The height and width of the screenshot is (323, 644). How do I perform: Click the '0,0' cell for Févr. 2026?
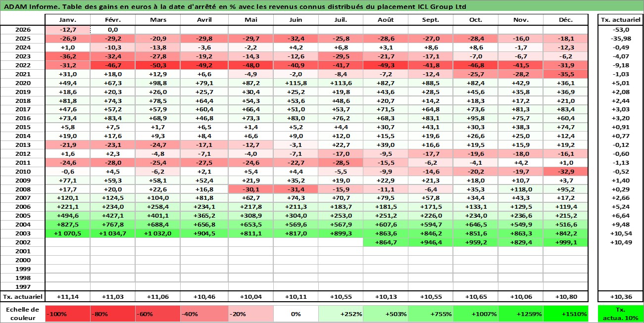[113, 30]
